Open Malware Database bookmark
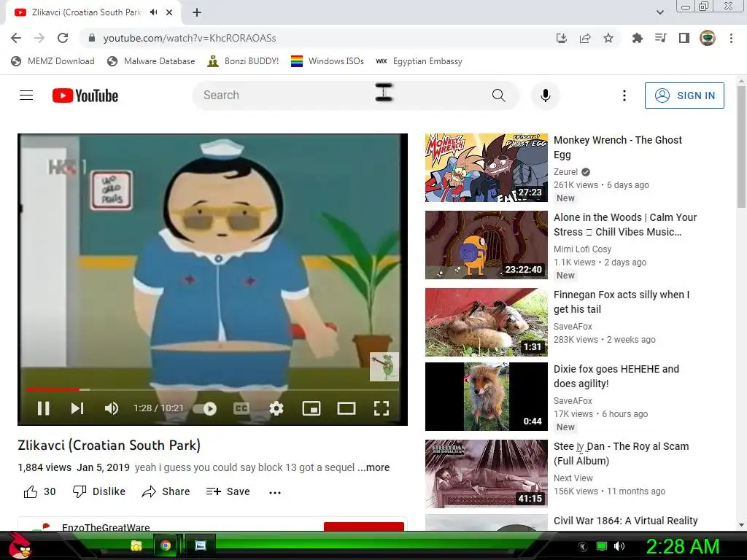This screenshot has height=560, width=747. click(151, 61)
